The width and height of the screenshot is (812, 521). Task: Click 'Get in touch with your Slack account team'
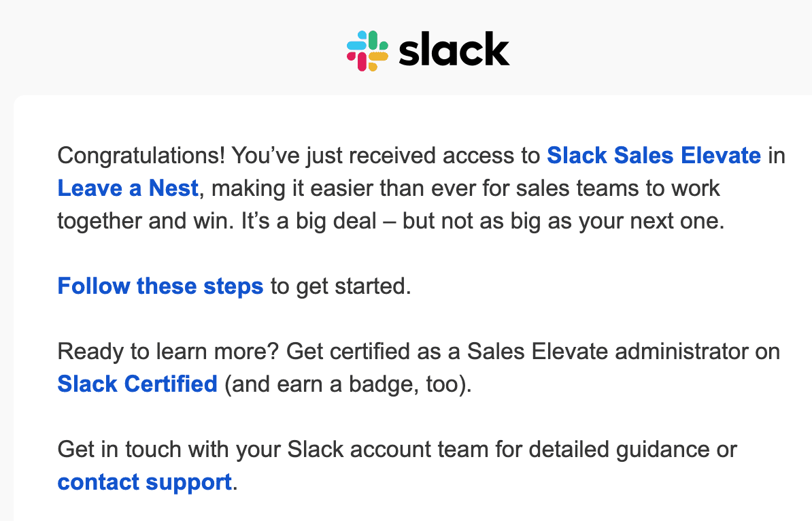click(273, 449)
